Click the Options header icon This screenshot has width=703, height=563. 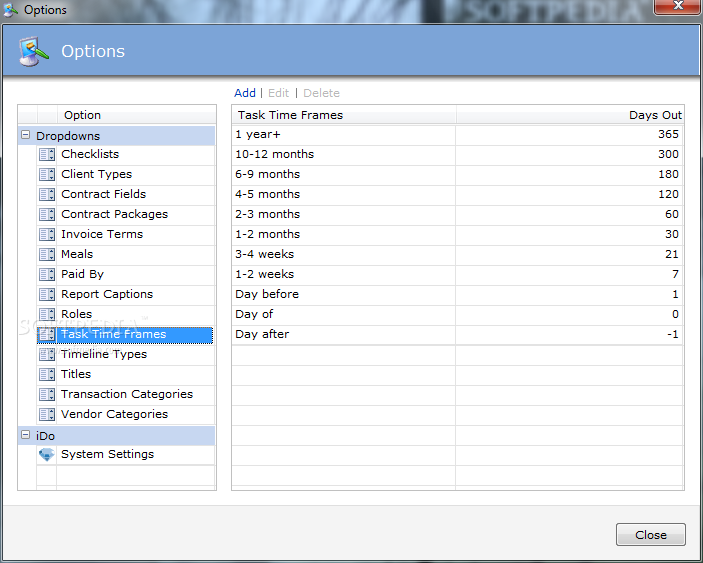(34, 52)
